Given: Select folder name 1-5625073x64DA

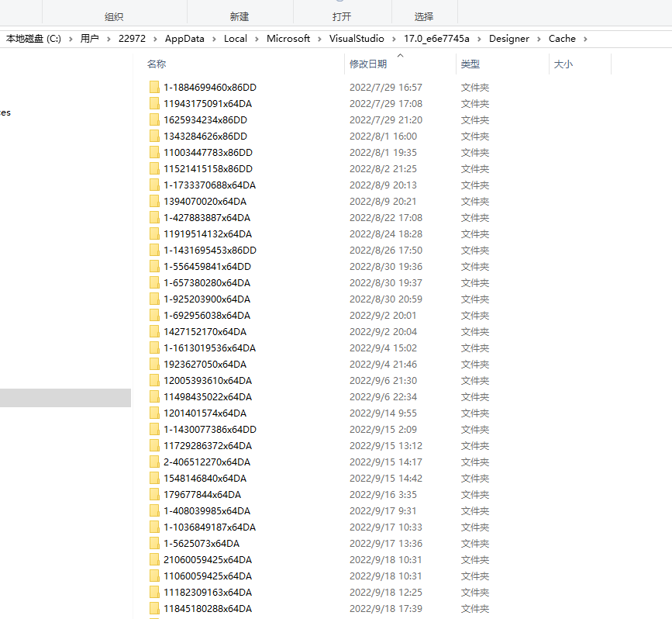Looking at the screenshot, I should (x=202, y=544).
